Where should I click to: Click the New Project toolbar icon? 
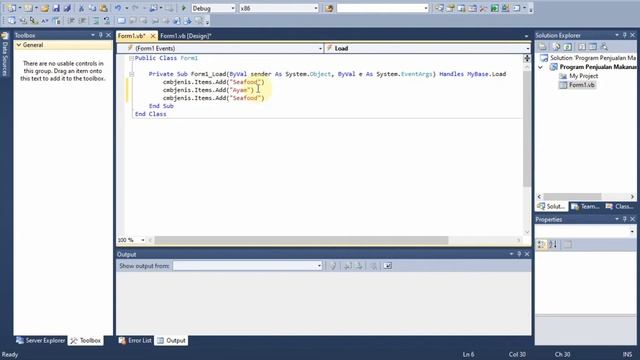(x=11, y=8)
